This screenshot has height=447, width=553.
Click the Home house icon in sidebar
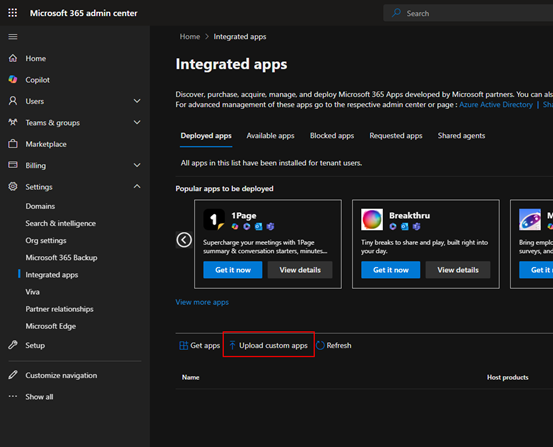tap(13, 58)
